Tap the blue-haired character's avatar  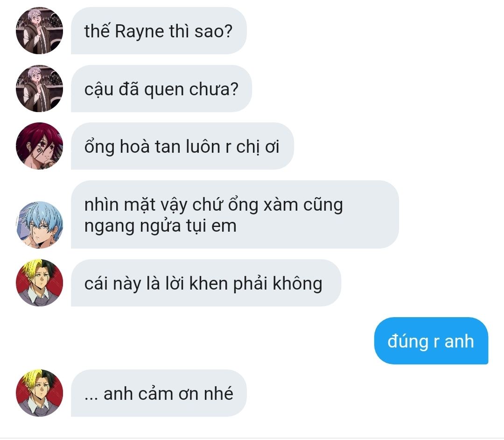pos(39,225)
